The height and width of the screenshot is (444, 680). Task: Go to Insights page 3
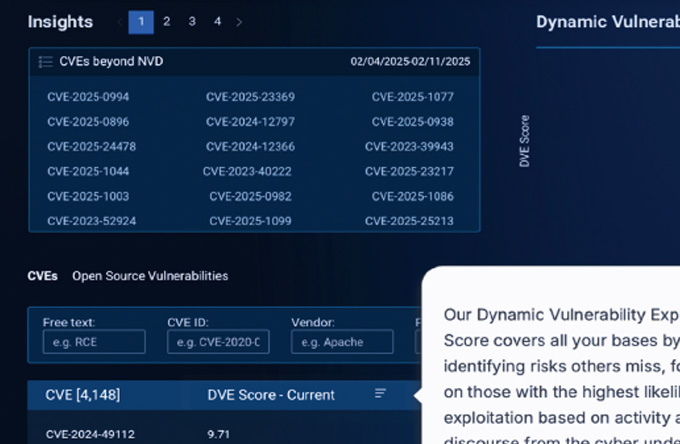click(x=192, y=21)
